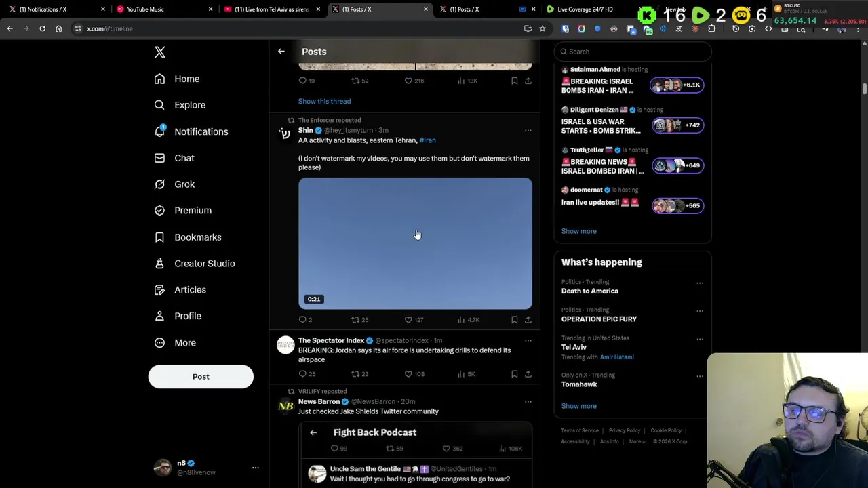The width and height of the screenshot is (868, 488).
Task: Play Shin's 0:21 sky video
Action: click(x=415, y=243)
